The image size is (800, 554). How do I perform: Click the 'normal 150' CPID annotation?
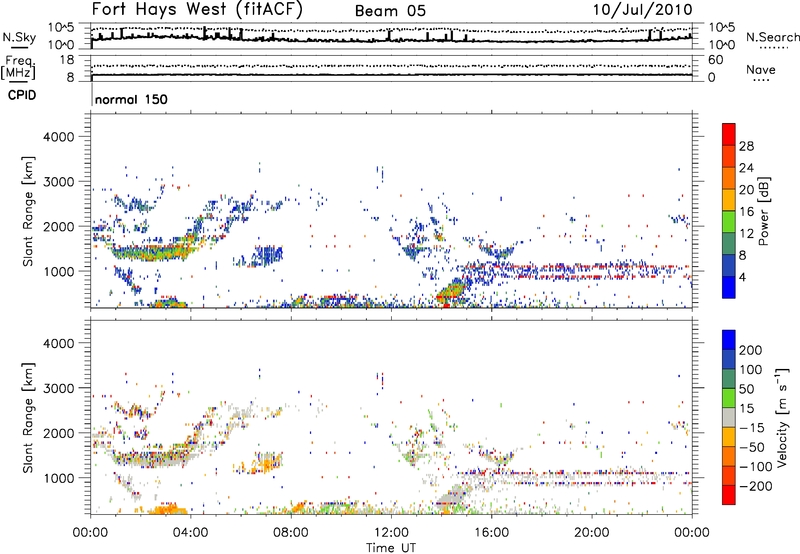point(131,99)
